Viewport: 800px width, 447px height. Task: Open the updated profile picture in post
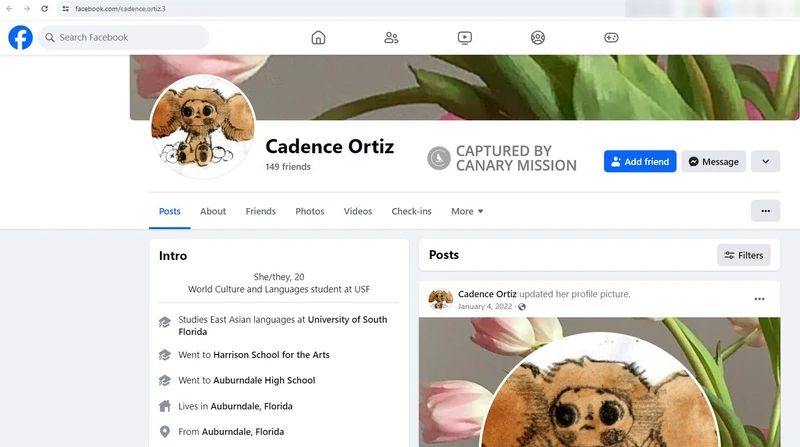tap(599, 382)
